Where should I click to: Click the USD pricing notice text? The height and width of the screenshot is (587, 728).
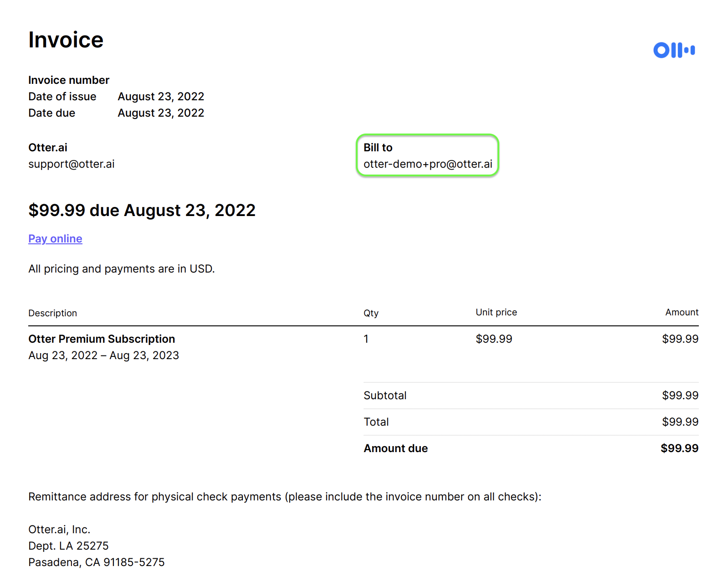121,269
